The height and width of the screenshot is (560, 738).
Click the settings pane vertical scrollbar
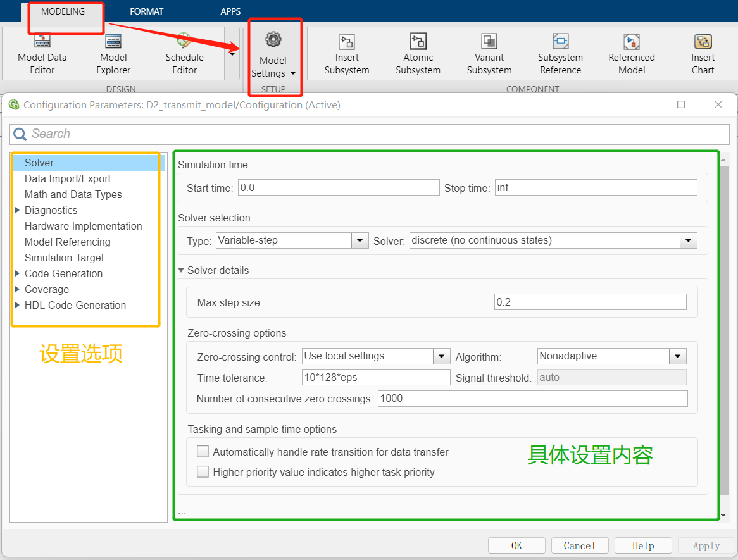pos(723,331)
